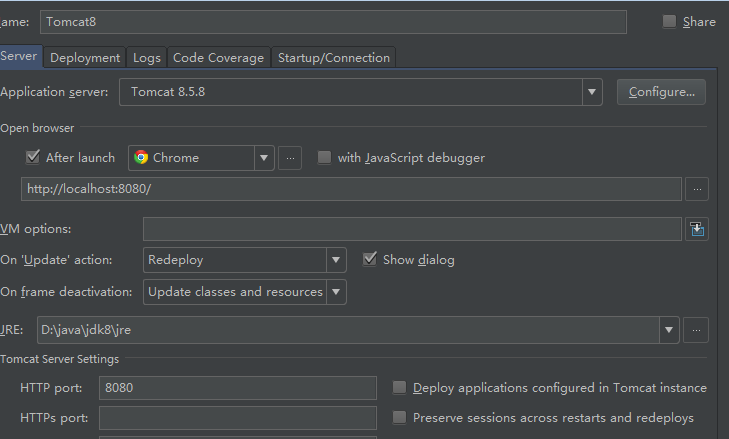Enable Deploy applications configured in Tomcat instance
This screenshot has width=729, height=439.
click(399, 387)
